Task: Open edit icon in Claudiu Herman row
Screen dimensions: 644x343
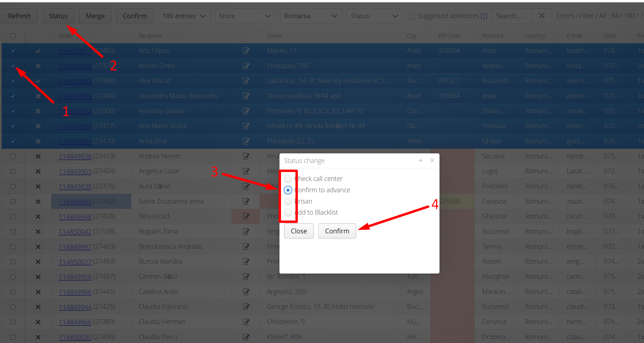Action: point(246,322)
